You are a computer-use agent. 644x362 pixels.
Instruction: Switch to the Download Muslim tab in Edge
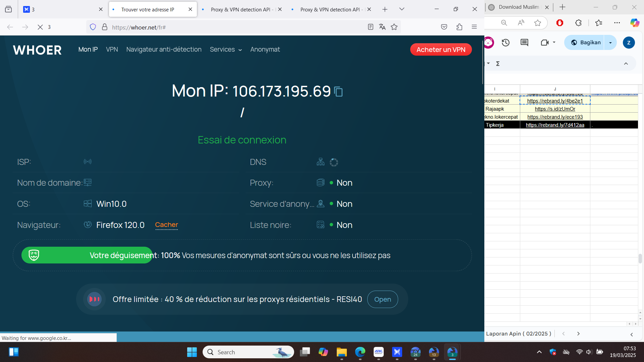(519, 7)
